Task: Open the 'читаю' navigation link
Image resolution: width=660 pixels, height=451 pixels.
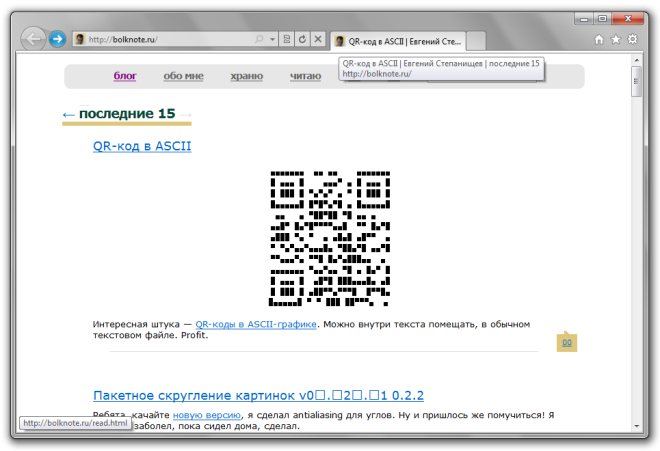Action: point(306,76)
